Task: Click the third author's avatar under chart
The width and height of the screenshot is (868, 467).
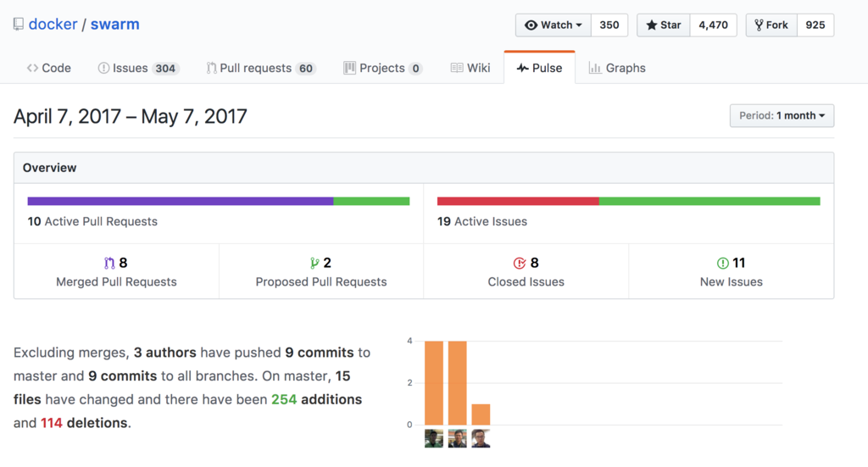Action: pos(481,438)
